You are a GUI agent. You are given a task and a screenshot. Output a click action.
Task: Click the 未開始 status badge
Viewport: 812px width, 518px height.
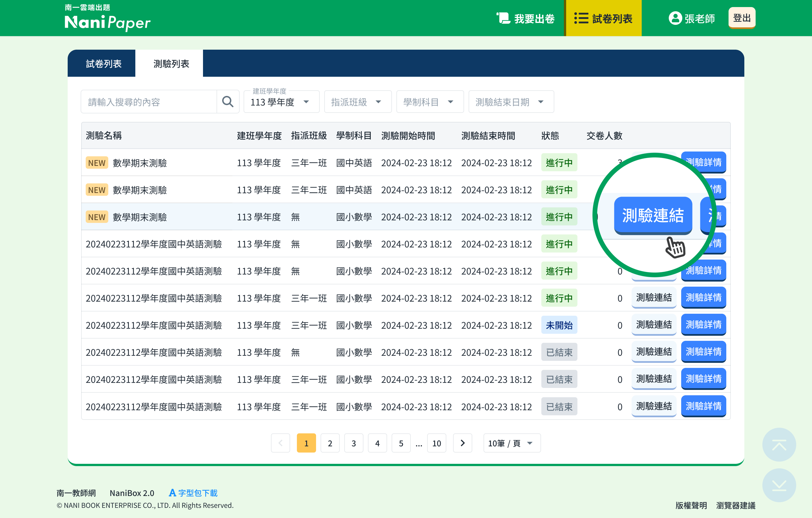point(559,325)
